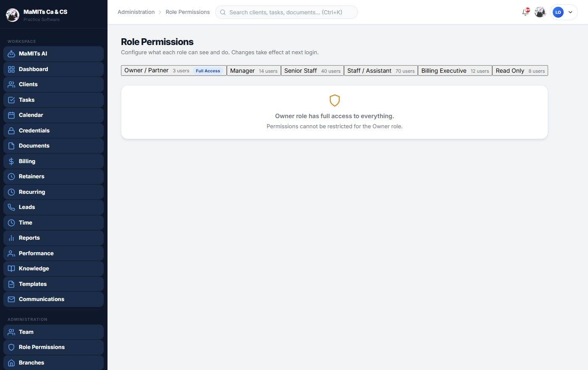Select the Manager role tab
Image resolution: width=588 pixels, height=370 pixels.
254,71
